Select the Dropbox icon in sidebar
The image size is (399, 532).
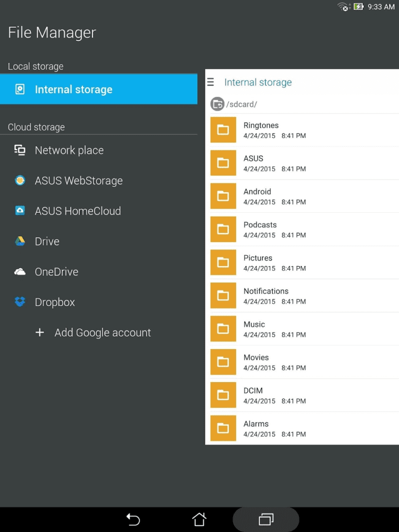coord(20,302)
